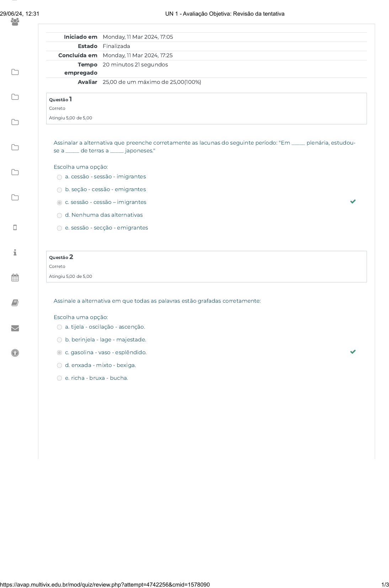Select radio 'a. tijela - oscilação - ascenção.'
389x588 pixels.
click(59, 327)
